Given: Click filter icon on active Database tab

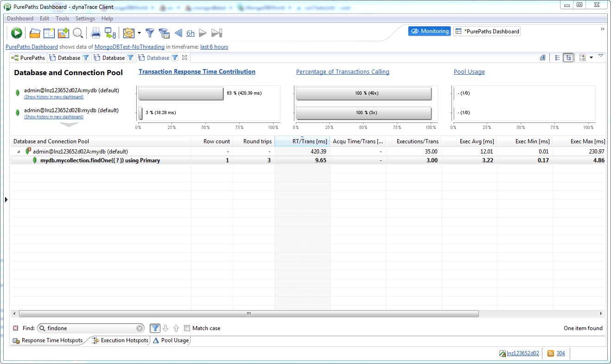Looking at the screenshot, I should coord(175,58).
